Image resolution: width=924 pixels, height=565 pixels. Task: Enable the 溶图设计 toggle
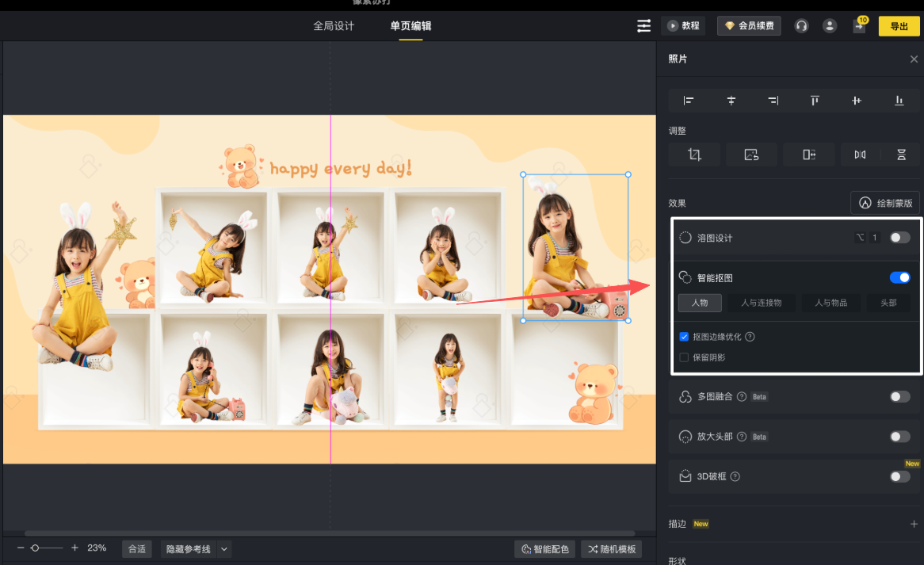pos(899,238)
